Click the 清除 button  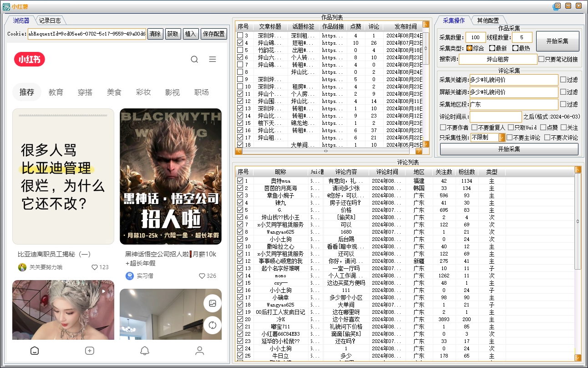point(155,34)
